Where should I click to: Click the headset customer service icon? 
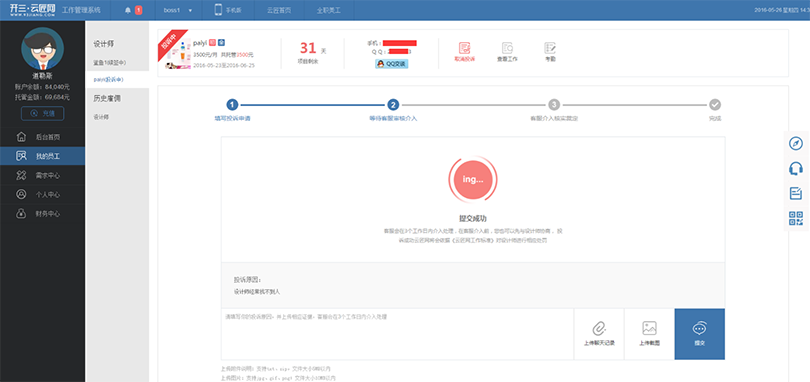tap(796, 169)
